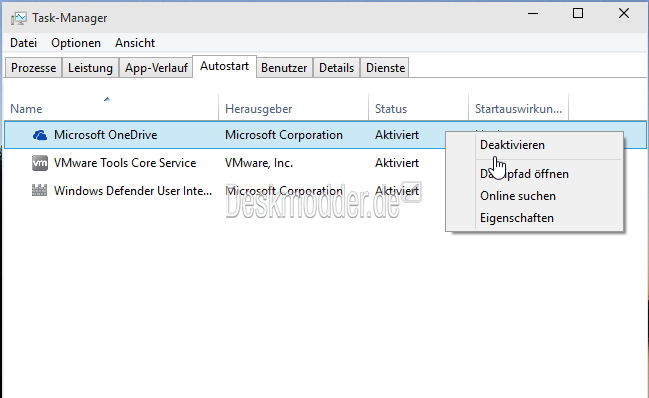The height and width of the screenshot is (398, 649).
Task: Click the Windows Defender wall icon
Action: [40, 191]
